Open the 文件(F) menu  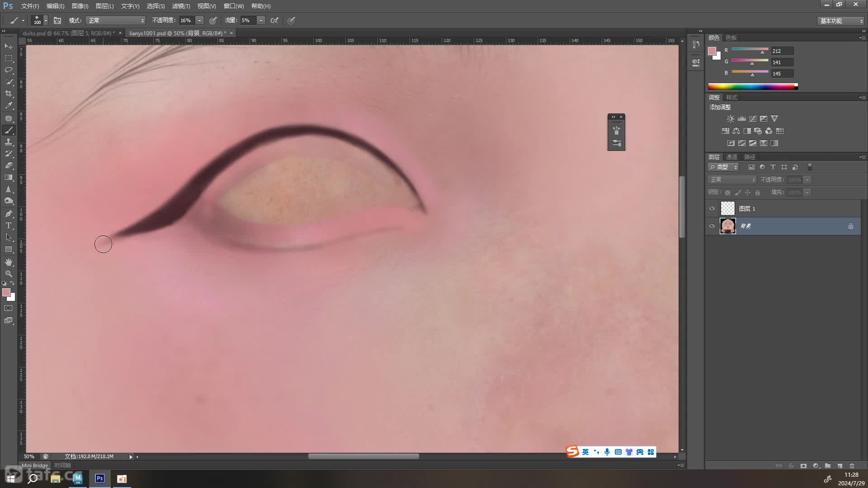pyautogui.click(x=30, y=6)
